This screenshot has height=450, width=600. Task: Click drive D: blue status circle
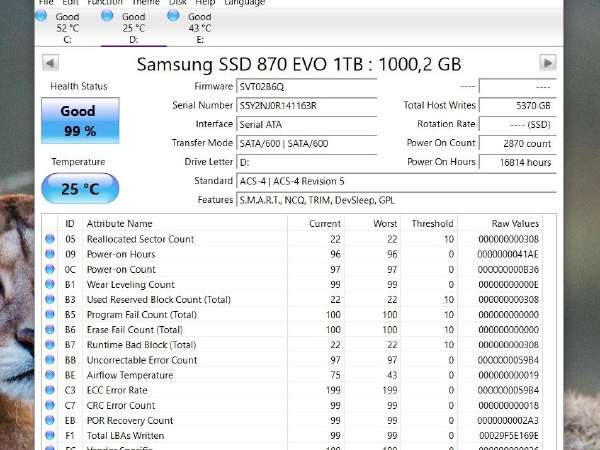point(107,16)
